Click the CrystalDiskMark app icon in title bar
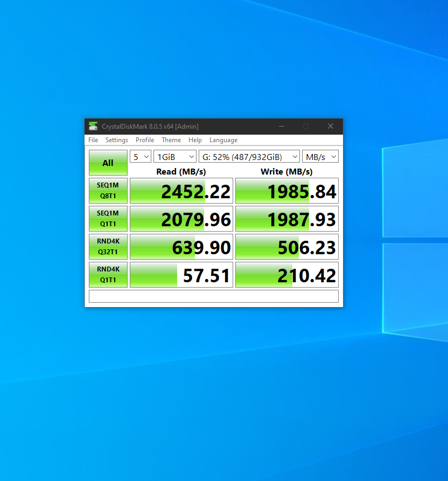 (93, 126)
